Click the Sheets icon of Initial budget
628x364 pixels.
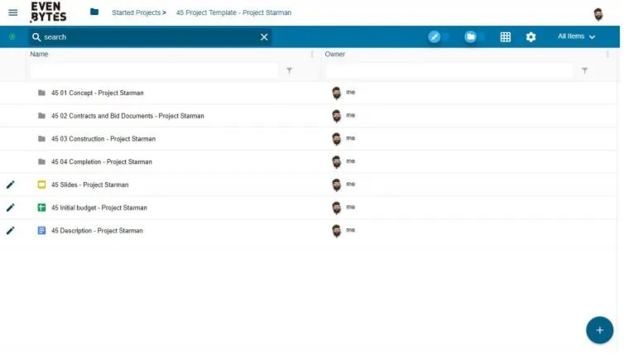(41, 208)
